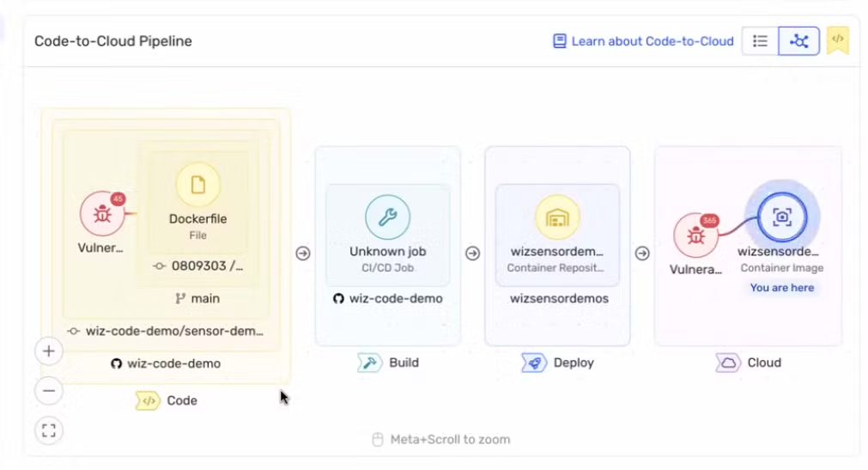Click the yellow code bookmark icon
Screen dimensions: 868x470
[837, 40]
